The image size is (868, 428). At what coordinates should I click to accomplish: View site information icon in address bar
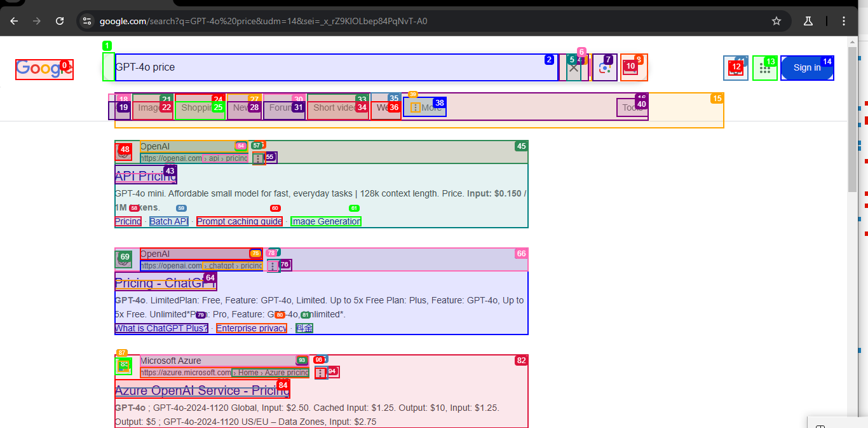tap(88, 21)
